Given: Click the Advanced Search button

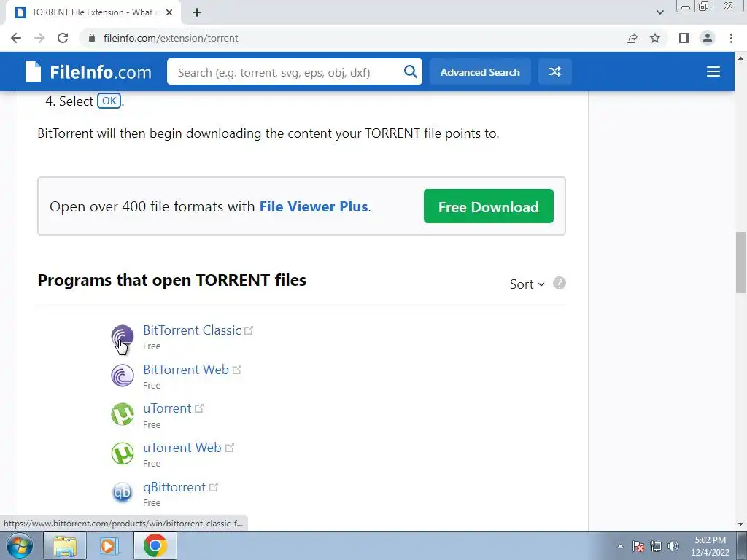Looking at the screenshot, I should [480, 72].
